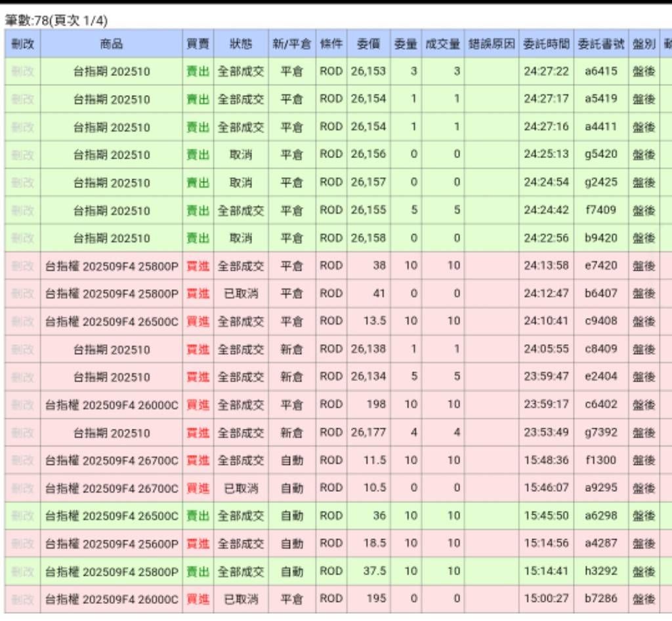Viewport: 672px width, 621px height.
Task: Click the 成交量 column header
Action: [442, 44]
